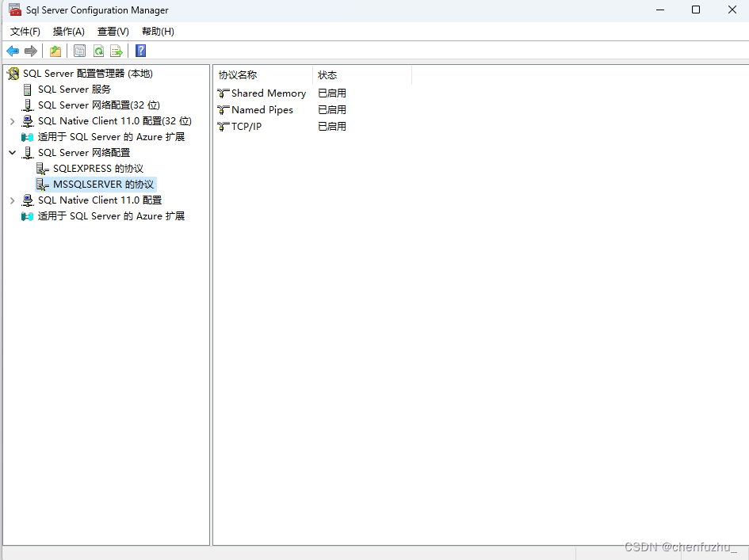749x560 pixels.
Task: Click the SQL Native Client 11.0 配置(32 位) icon
Action: coord(28,120)
